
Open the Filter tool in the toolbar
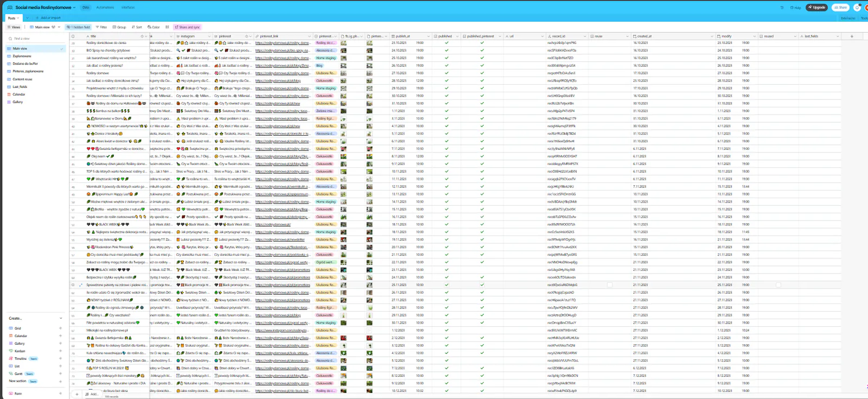(101, 27)
